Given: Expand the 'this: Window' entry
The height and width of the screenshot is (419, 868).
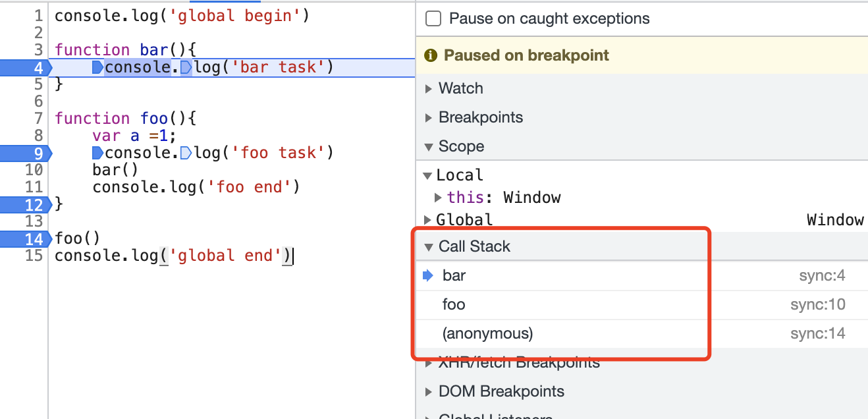Looking at the screenshot, I should click(x=439, y=198).
